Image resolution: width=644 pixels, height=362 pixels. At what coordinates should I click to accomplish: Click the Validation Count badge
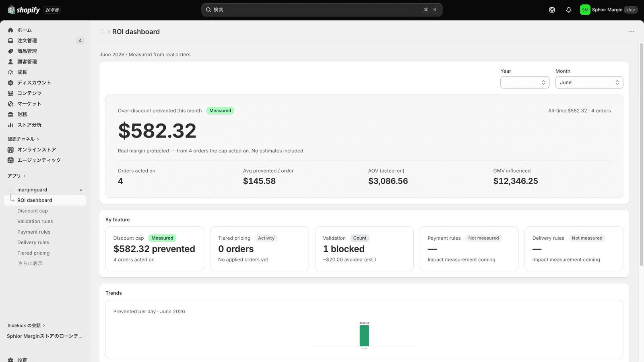coord(360,238)
